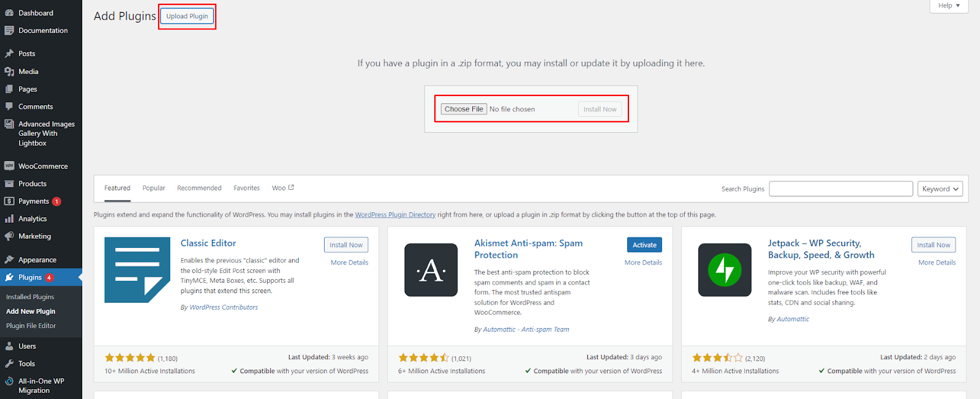Click '6+ Million Active Installations' text

442,371
